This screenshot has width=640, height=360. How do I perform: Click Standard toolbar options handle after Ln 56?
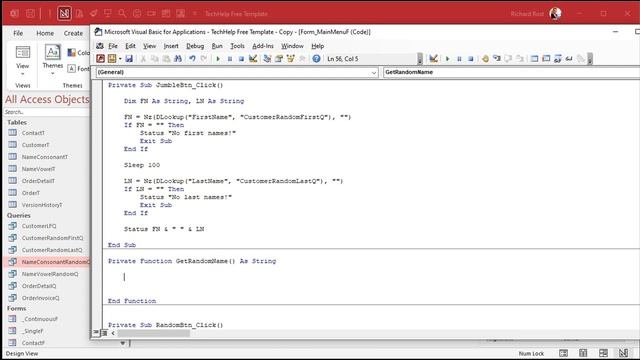[x=420, y=59]
